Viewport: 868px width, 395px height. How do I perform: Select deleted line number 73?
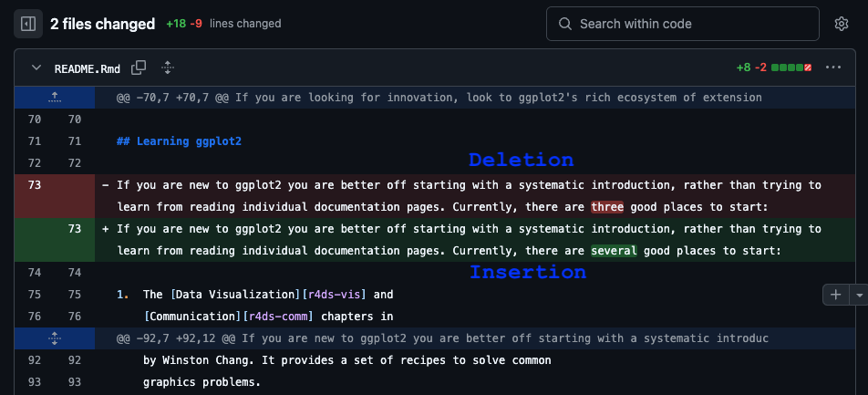point(35,185)
